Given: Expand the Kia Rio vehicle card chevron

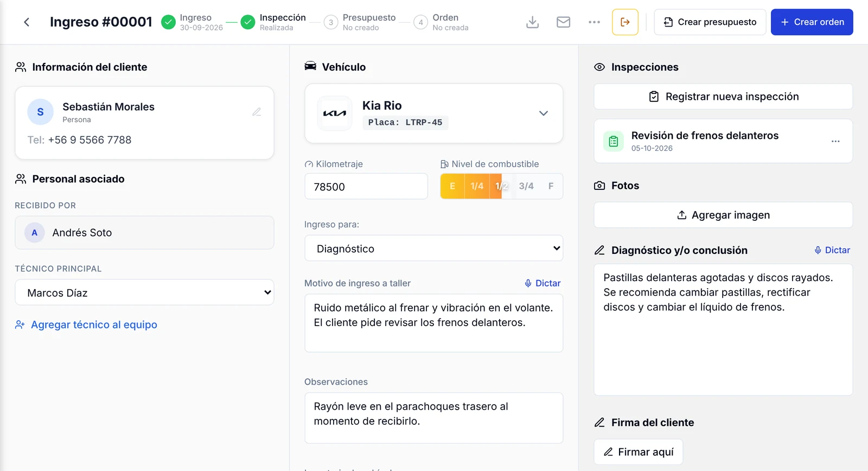Looking at the screenshot, I should tap(543, 113).
